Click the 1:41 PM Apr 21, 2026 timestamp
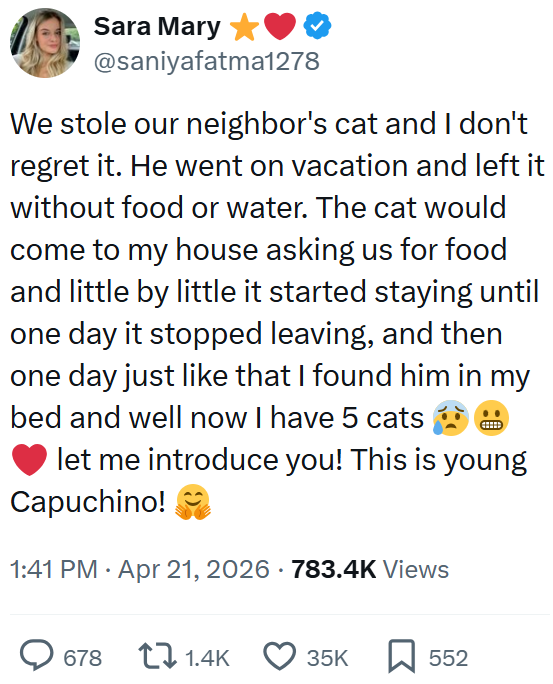Image resolution: width=553 pixels, height=684 pixels. (140, 569)
